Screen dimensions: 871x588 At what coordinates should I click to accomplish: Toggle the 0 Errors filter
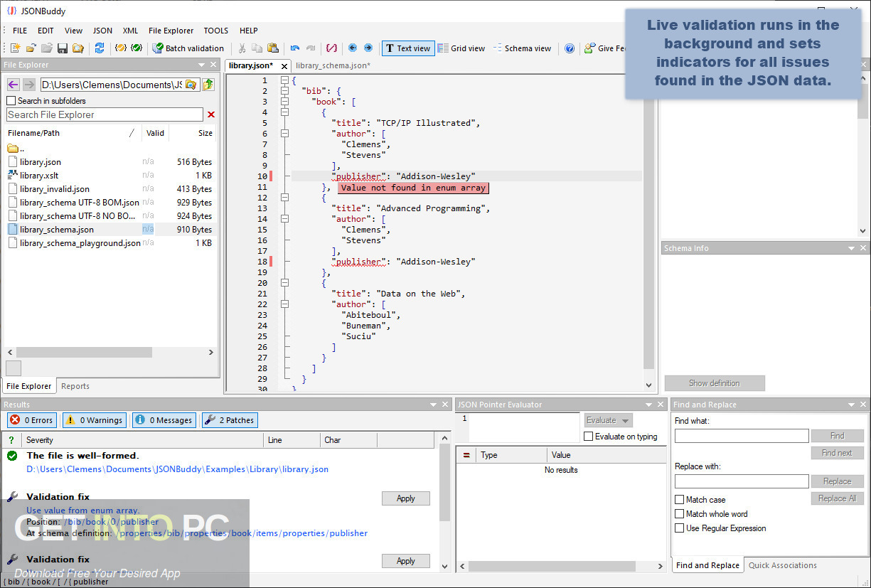(x=31, y=420)
